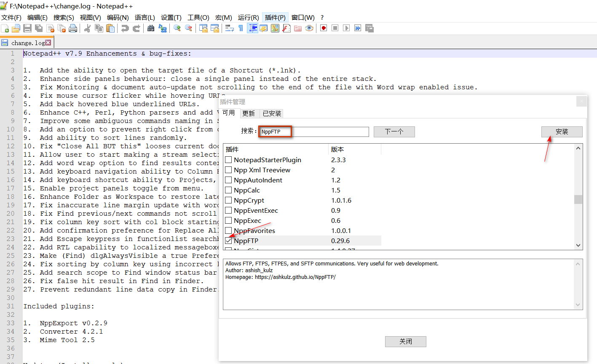Image resolution: width=597 pixels, height=364 pixels.
Task: Click the Close All toolbar icon
Action: tap(62, 28)
